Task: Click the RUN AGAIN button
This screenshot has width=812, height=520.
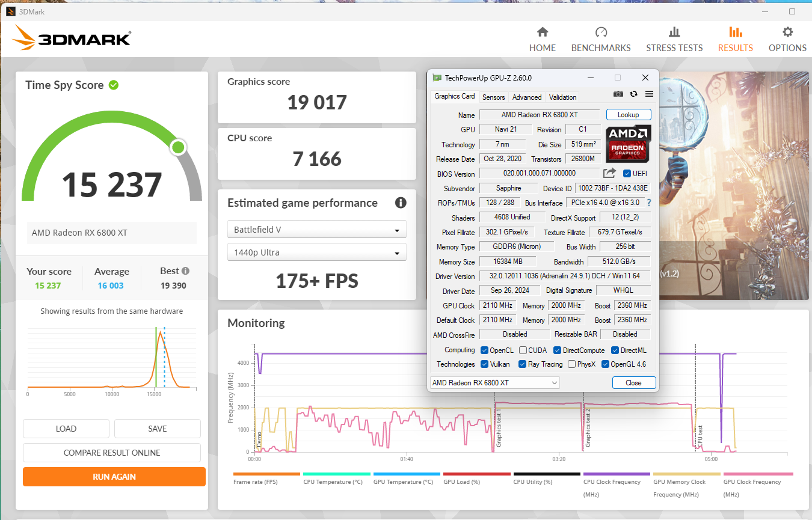Action: [x=114, y=477]
